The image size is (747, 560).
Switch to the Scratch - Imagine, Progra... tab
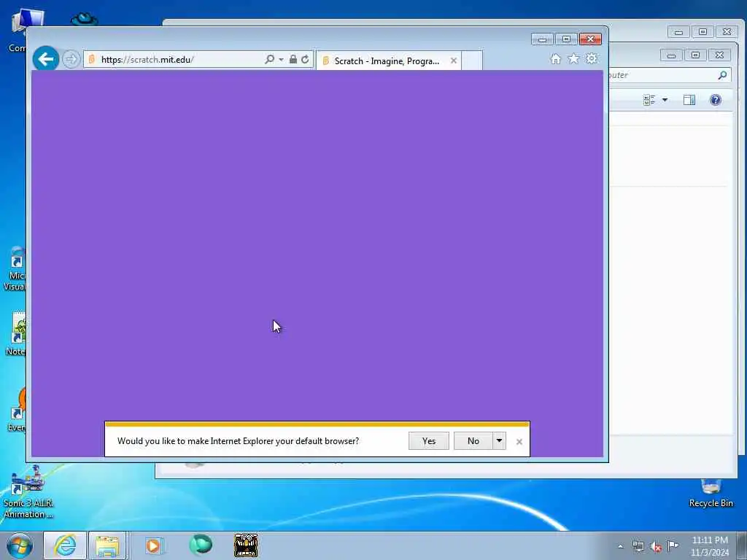point(388,61)
